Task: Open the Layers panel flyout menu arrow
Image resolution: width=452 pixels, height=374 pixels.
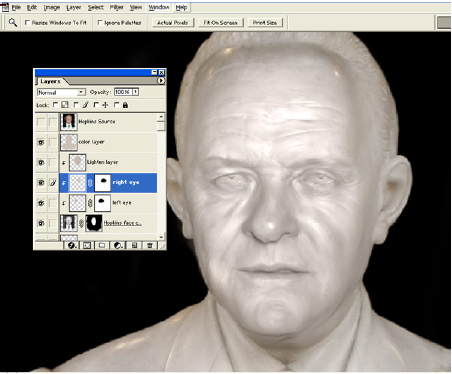Action: [x=161, y=81]
